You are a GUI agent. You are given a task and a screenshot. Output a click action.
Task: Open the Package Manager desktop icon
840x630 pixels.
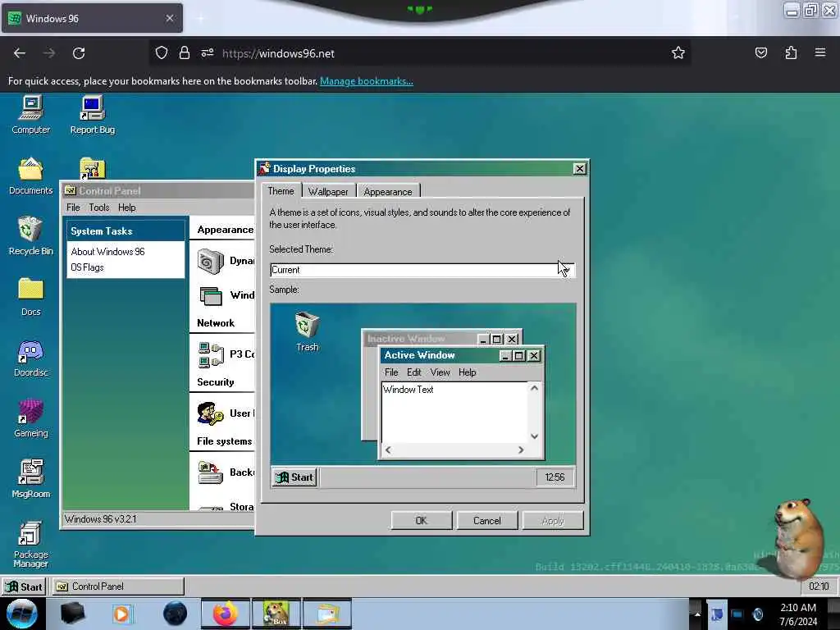pyautogui.click(x=30, y=544)
